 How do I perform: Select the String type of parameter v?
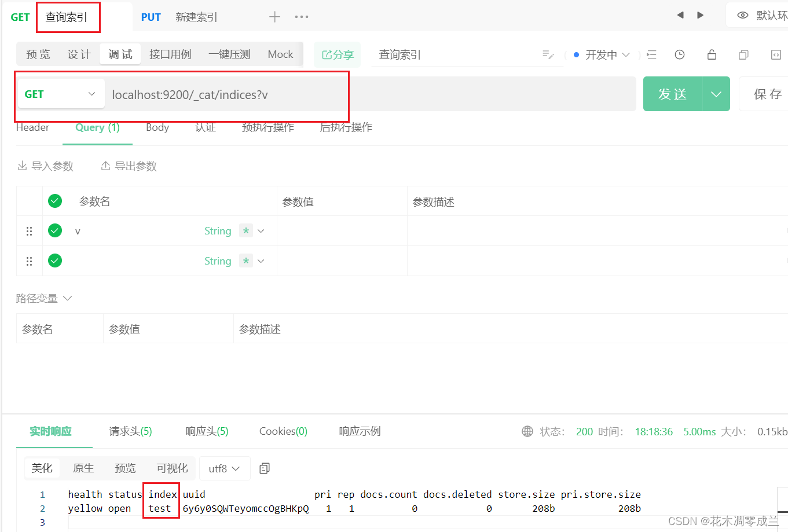218,231
